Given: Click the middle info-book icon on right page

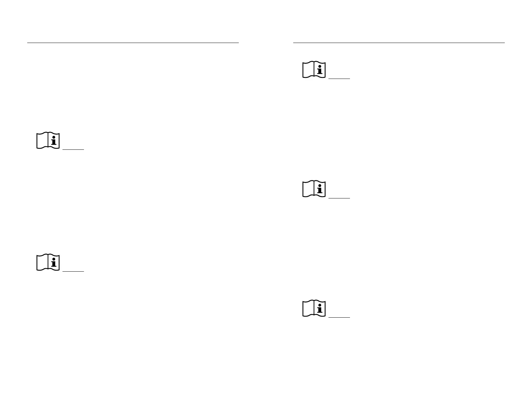Looking at the screenshot, I should coord(314,189).
